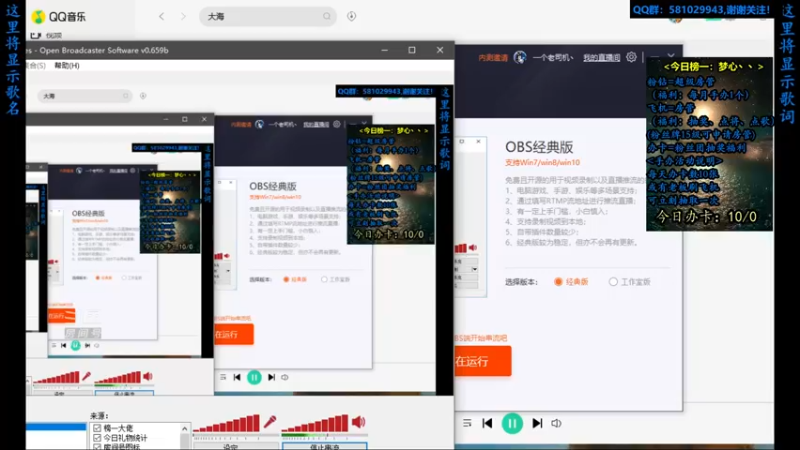Image resolution: width=800 pixels, height=450 pixels.
Task: Adjust the desktop volume bars in the bottom OBS panel
Action: tap(315, 424)
